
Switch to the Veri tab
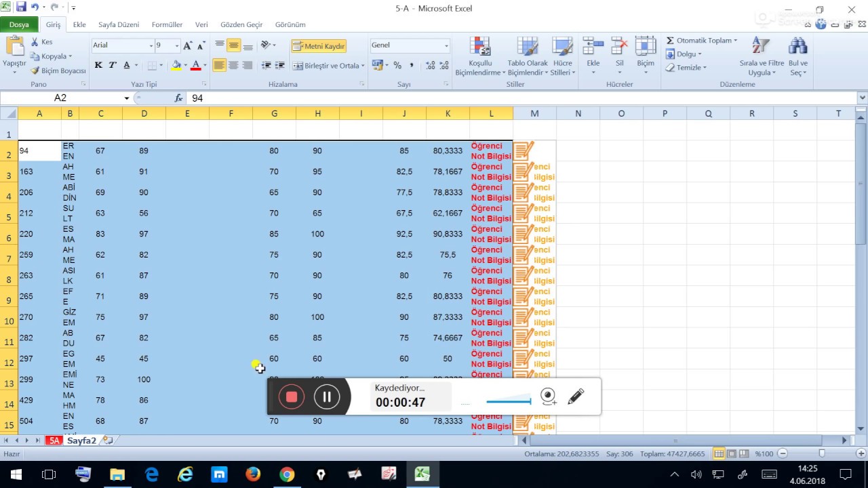tap(201, 24)
